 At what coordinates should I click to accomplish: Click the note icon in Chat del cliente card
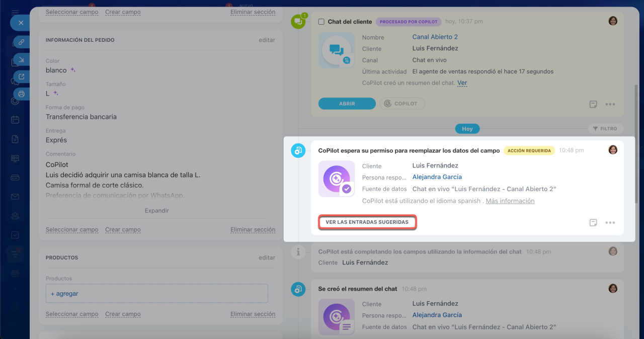click(x=593, y=104)
